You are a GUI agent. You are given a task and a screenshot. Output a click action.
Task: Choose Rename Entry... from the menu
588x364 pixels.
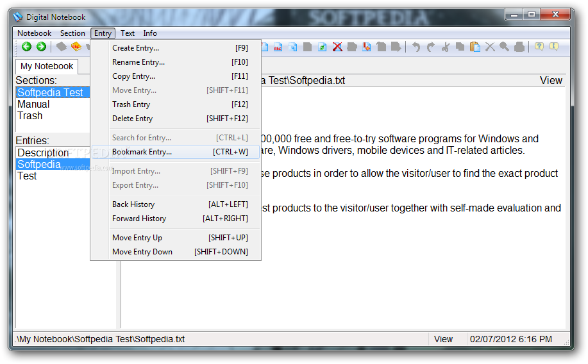[x=176, y=62]
